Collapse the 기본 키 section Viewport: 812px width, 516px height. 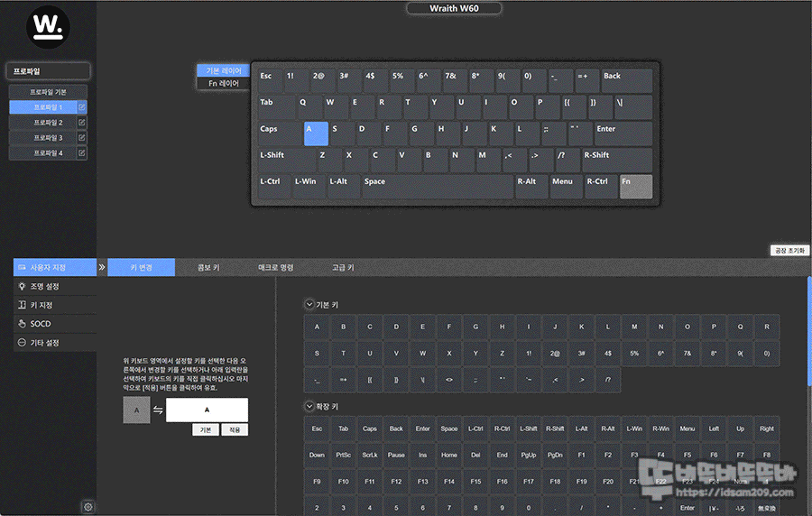point(309,304)
